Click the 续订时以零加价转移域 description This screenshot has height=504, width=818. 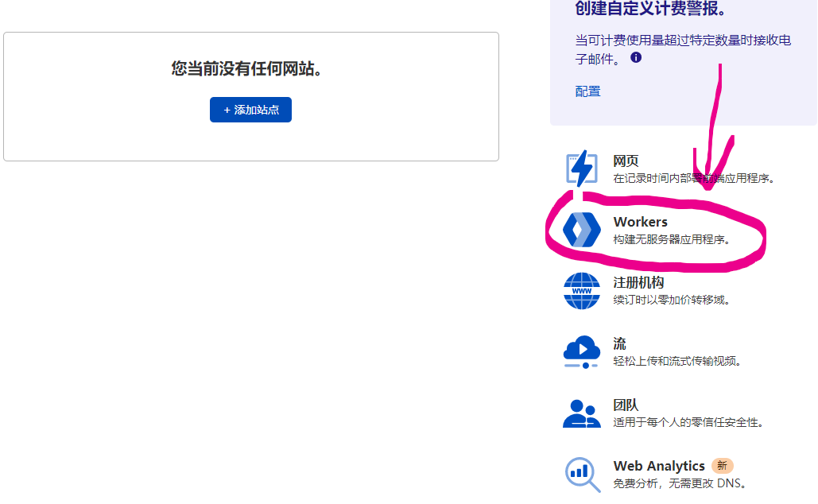click(x=671, y=300)
